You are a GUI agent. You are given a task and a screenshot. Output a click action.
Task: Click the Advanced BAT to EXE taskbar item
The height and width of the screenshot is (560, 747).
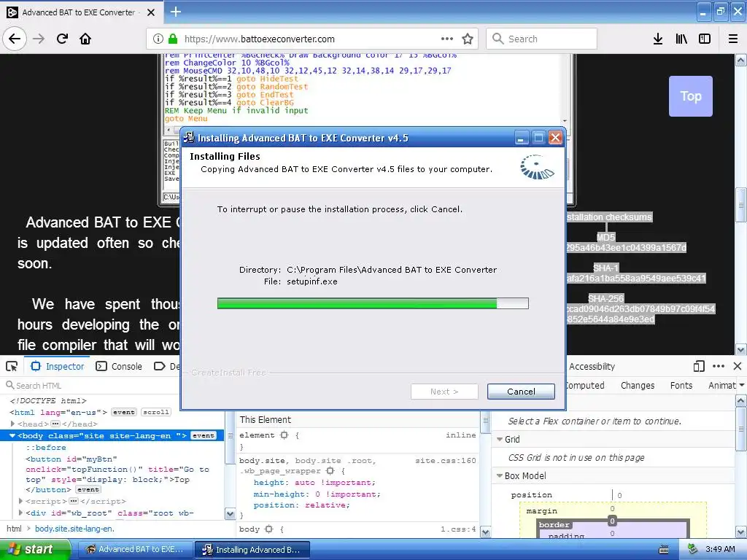(x=135, y=549)
